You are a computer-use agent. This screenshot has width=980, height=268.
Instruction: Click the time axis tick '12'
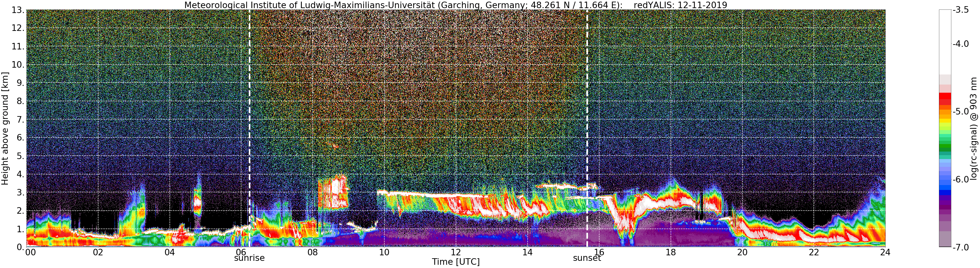point(456,252)
